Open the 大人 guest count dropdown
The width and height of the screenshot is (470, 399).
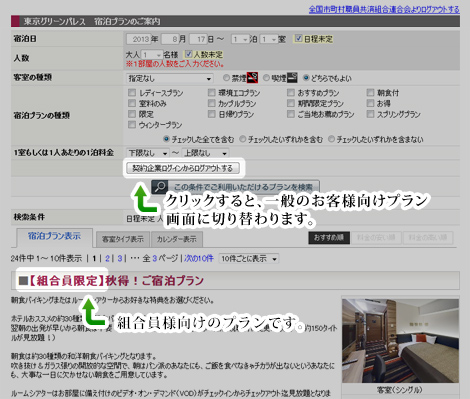[x=152, y=54]
